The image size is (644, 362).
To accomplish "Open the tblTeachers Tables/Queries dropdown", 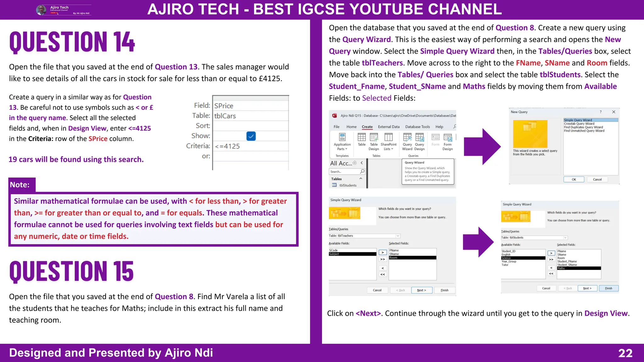I will tap(398, 236).
